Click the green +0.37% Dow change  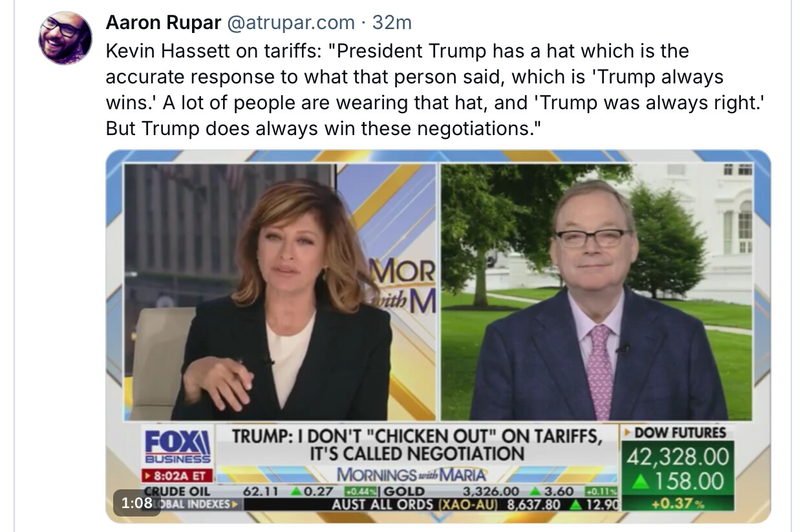[x=678, y=503]
